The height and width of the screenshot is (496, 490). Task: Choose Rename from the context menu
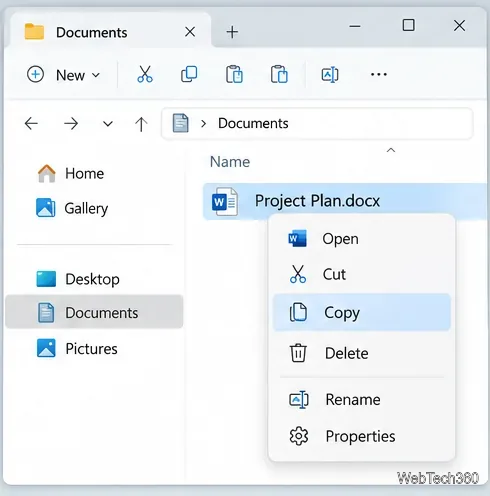point(362,400)
